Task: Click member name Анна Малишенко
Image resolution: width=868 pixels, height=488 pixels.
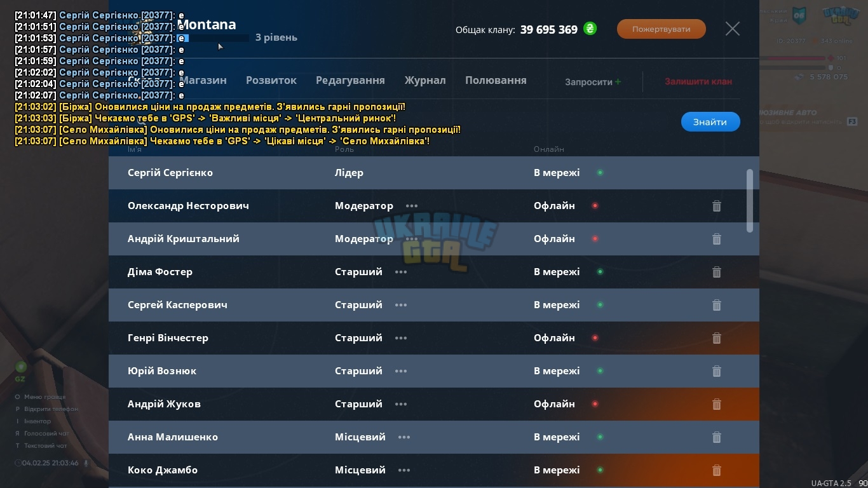Action: [x=173, y=437]
